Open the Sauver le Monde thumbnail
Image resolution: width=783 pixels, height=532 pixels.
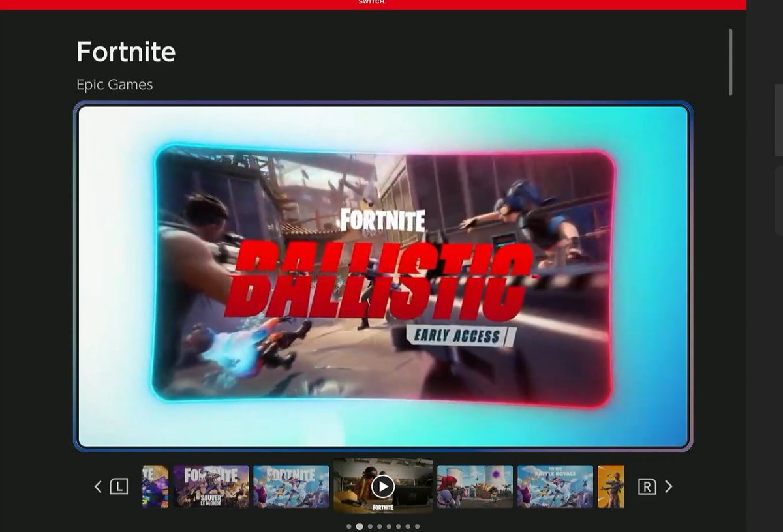(x=211, y=486)
